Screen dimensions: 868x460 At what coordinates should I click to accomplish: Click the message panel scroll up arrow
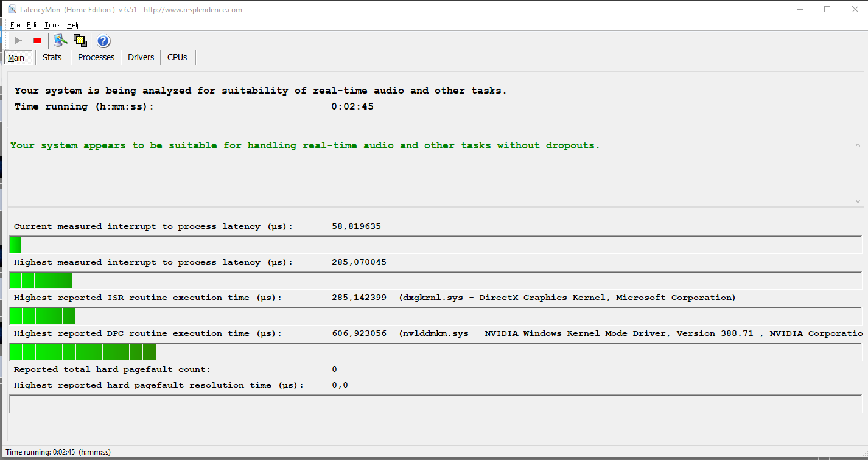858,145
